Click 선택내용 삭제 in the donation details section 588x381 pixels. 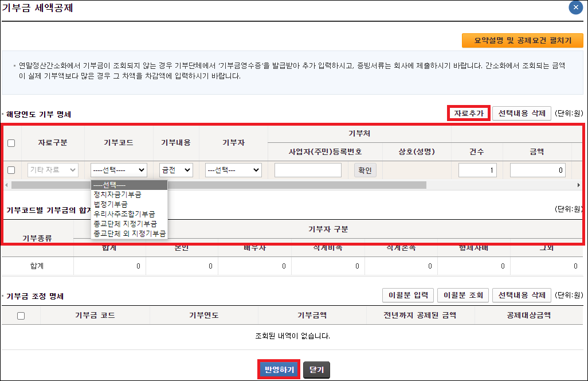[x=521, y=113]
